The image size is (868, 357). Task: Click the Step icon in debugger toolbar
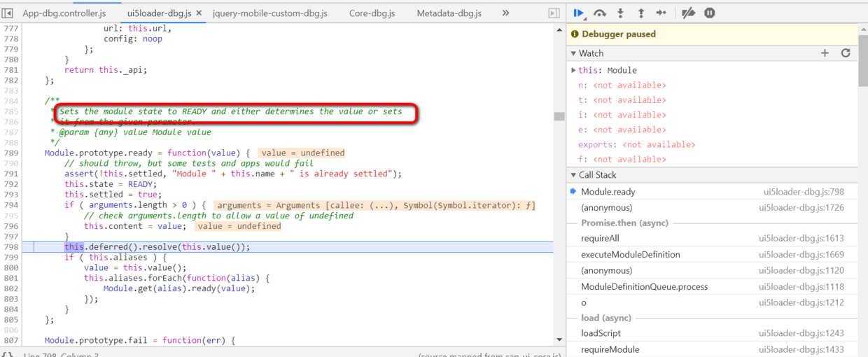click(661, 13)
